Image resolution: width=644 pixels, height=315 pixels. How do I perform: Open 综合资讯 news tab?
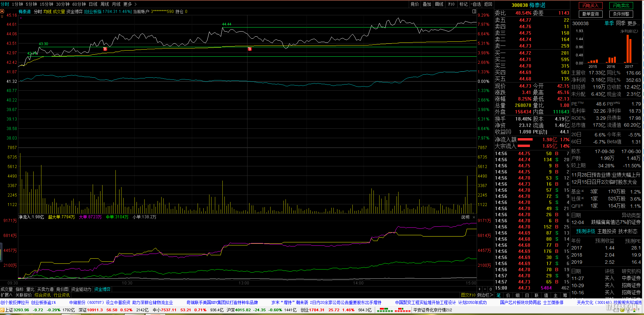(42, 295)
